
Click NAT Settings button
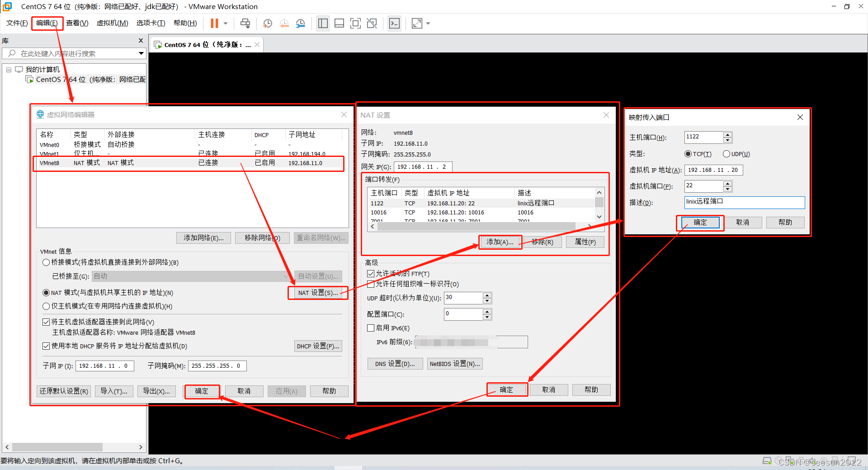pos(318,293)
